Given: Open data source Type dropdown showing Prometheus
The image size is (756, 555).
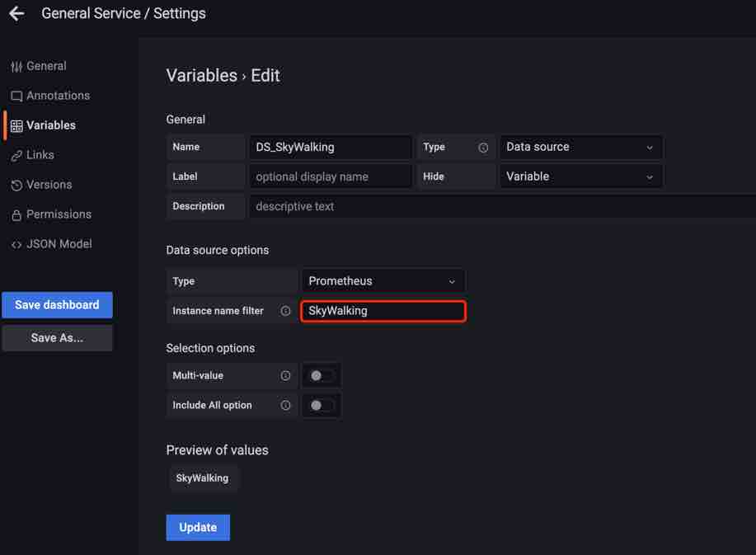Looking at the screenshot, I should click(x=383, y=281).
